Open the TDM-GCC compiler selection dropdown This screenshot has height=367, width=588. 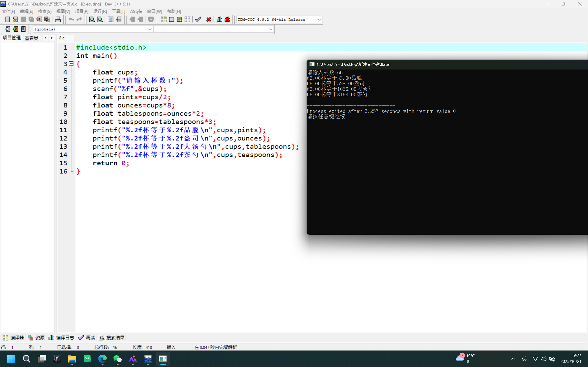coord(319,19)
